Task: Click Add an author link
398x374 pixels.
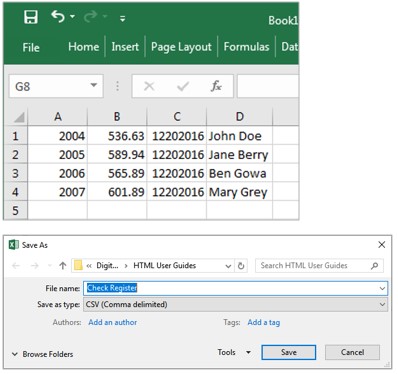Action: pos(113,322)
